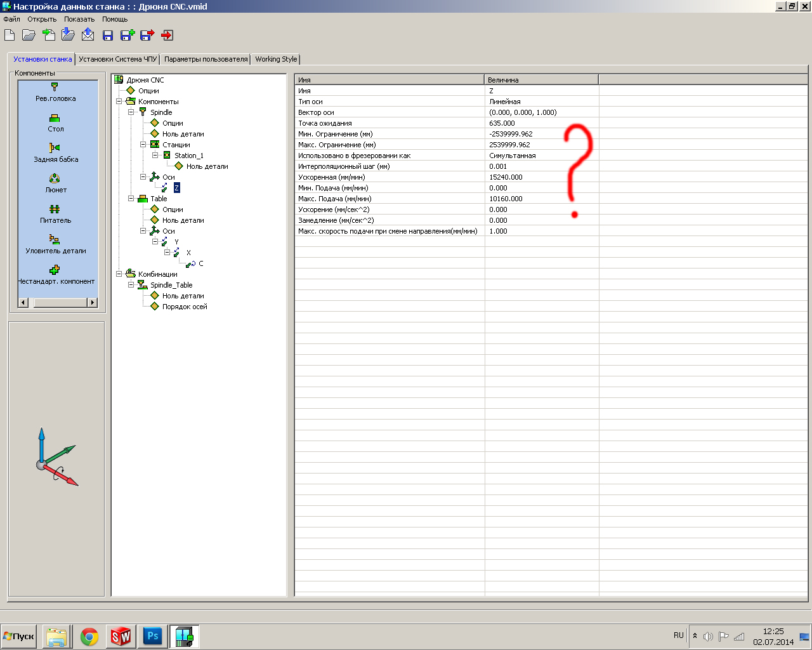The height and width of the screenshot is (650, 812).
Task: Collapse the Комбинации tree node
Action: 119,274
